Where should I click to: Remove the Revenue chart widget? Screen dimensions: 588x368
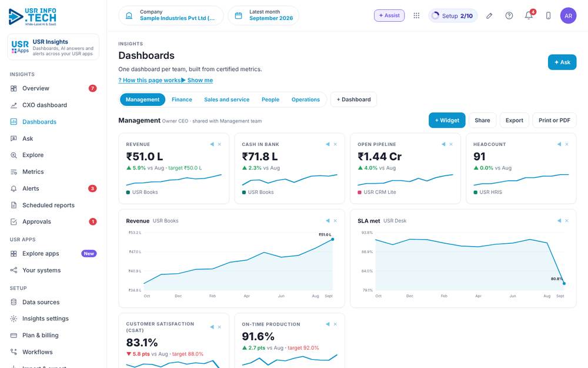[335, 221]
